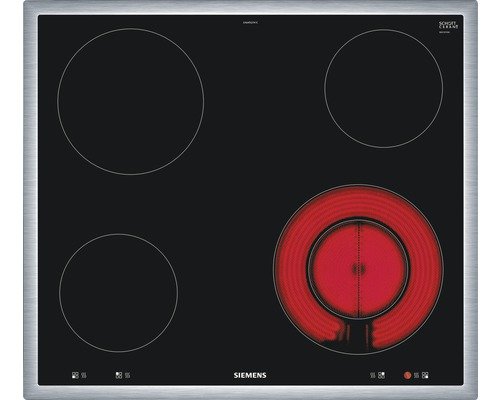
Task: Click the four-dot zone marker at the far left
Action: (x=75, y=375)
